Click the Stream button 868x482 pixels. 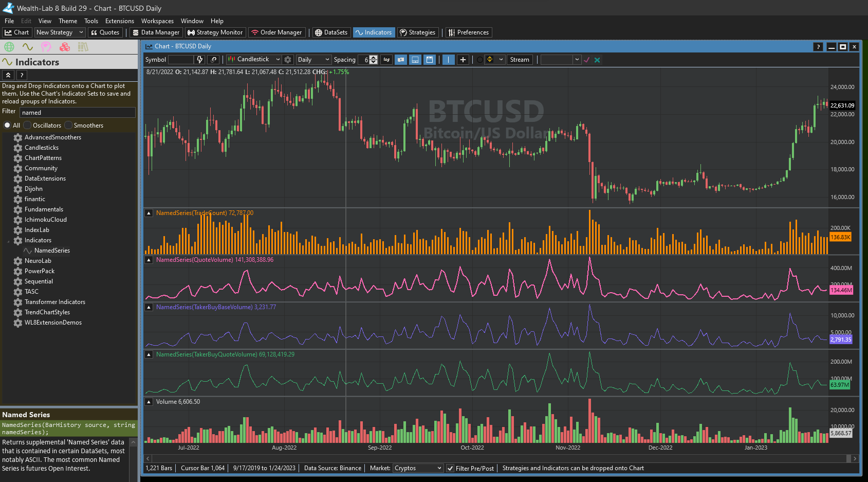pos(519,60)
